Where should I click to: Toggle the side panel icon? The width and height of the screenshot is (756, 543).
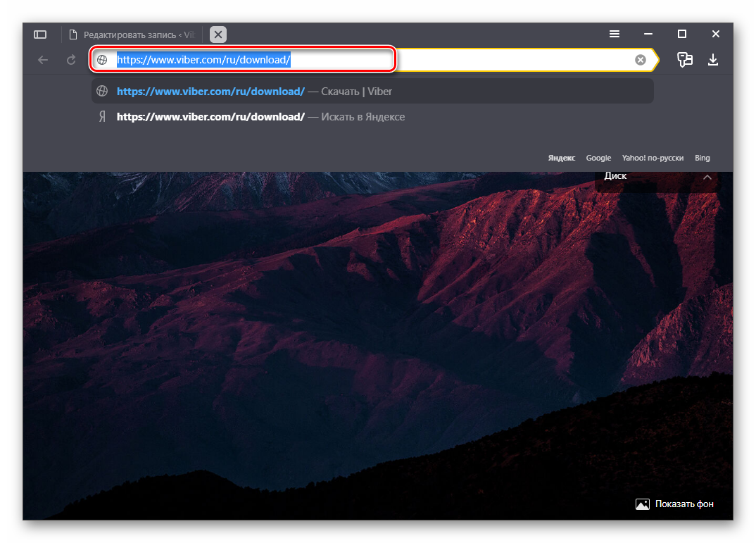click(40, 35)
